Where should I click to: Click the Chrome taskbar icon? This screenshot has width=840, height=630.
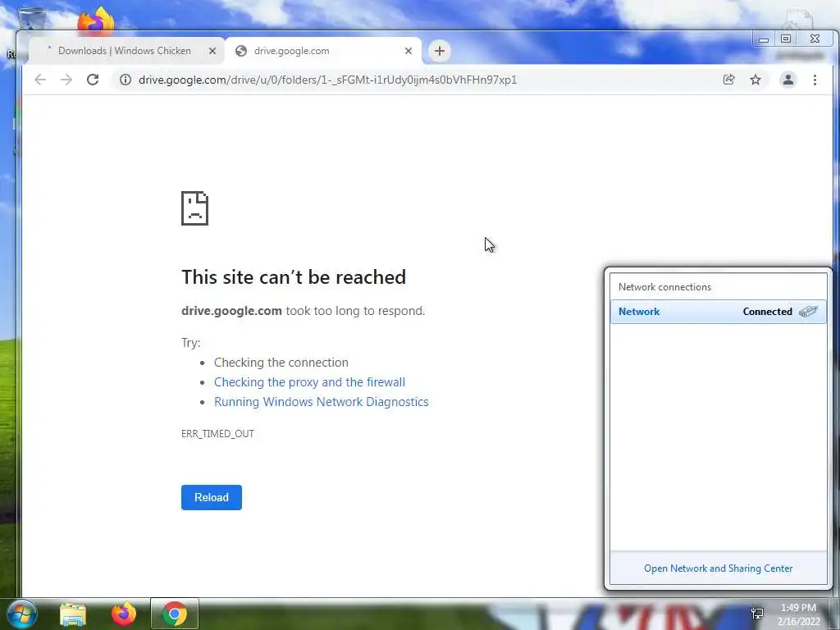[174, 614]
